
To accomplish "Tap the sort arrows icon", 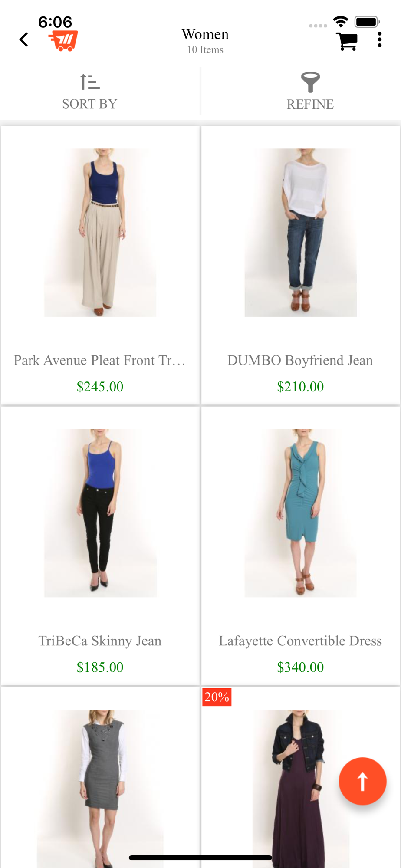I will [90, 82].
